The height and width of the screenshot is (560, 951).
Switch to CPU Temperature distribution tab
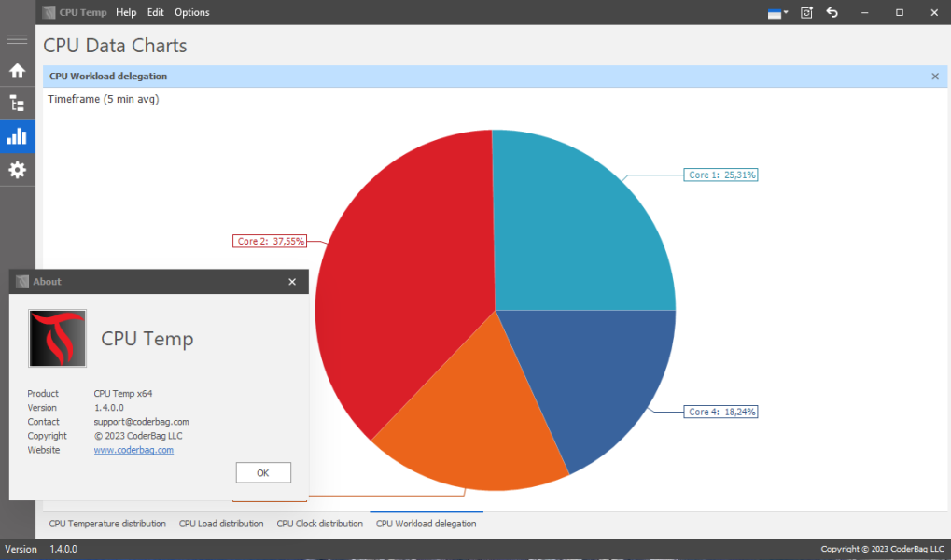click(107, 524)
